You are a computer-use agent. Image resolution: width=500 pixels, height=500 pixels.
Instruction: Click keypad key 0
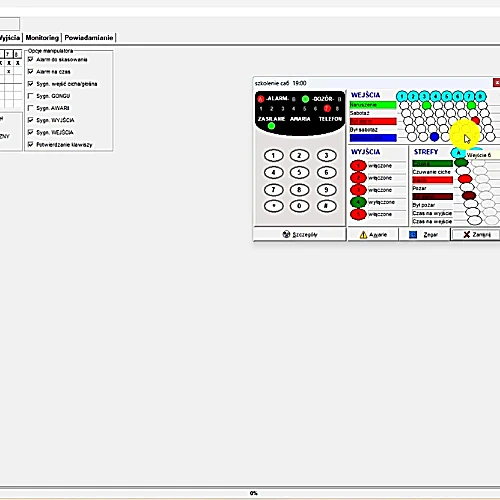[x=299, y=206]
